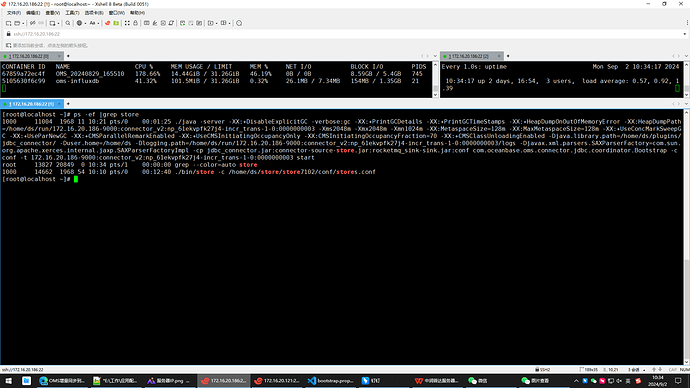The width and height of the screenshot is (690, 388).
Task: Click the round help icon in toolbar
Action: [239, 23]
